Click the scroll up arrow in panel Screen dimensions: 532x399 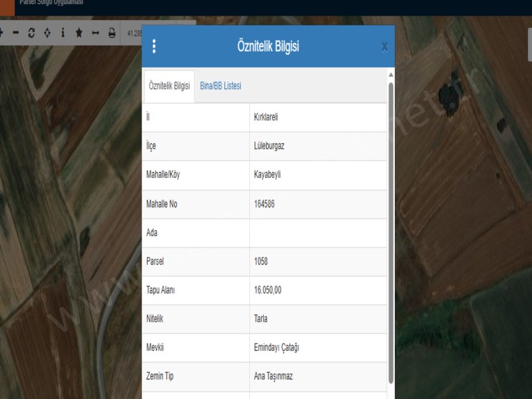(391, 72)
